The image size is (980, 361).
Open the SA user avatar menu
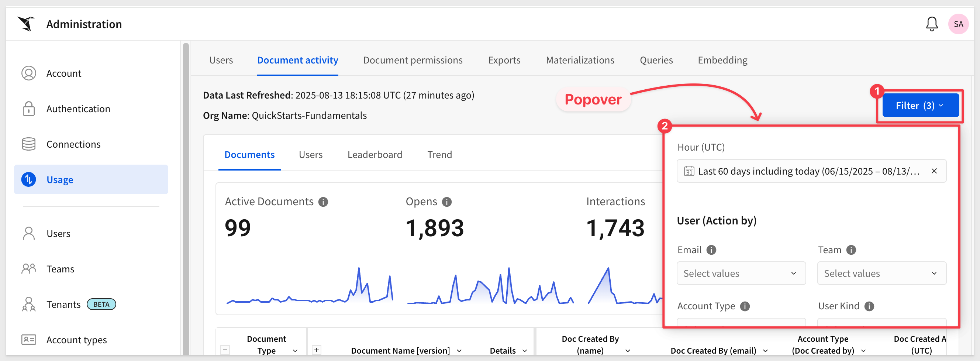[x=958, y=24]
